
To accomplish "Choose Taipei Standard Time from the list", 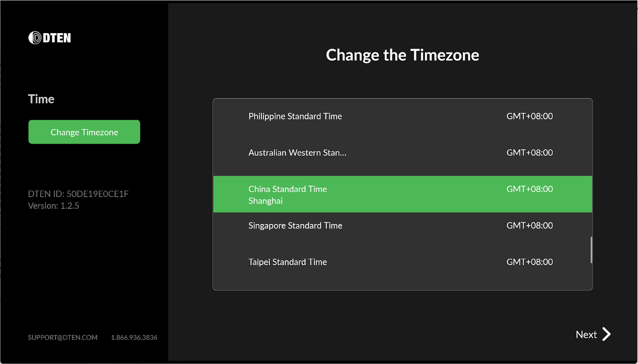I will point(403,262).
